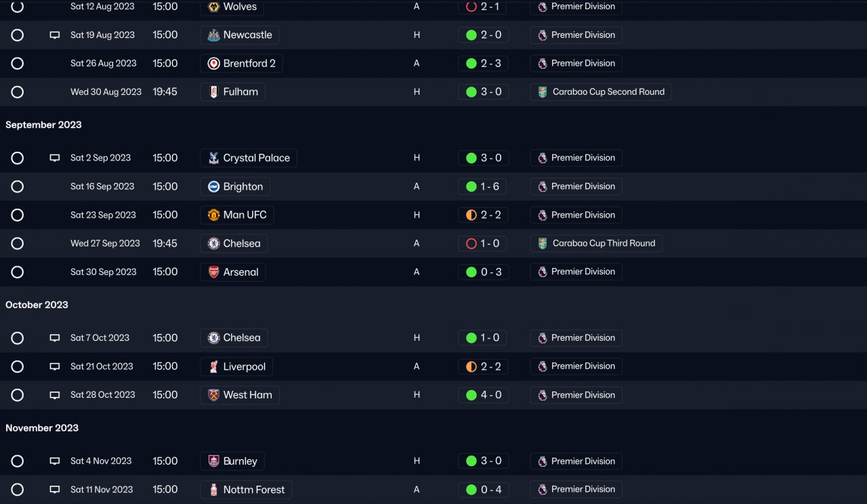Viewport: 867px width, 504px height.
Task: Toggle the selection circle for Nottm Forest
Action: [18, 490]
